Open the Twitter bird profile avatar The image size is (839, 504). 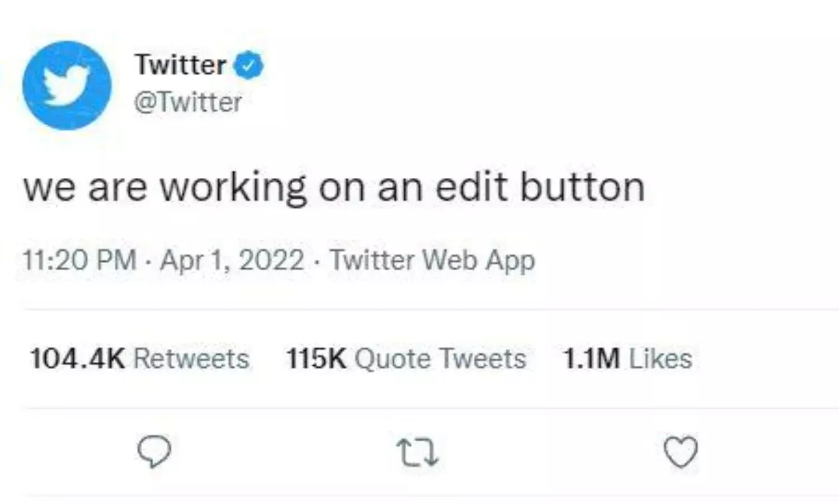pyautogui.click(x=67, y=85)
